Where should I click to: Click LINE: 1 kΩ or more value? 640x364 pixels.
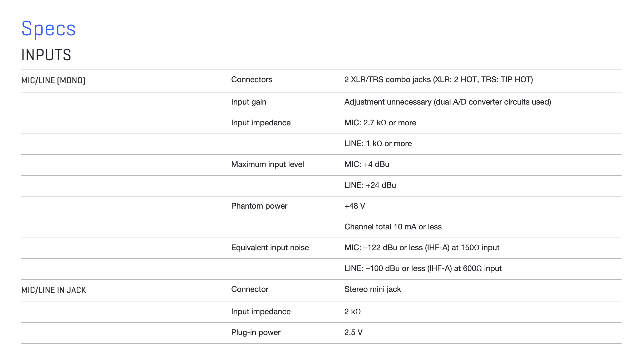point(378,144)
